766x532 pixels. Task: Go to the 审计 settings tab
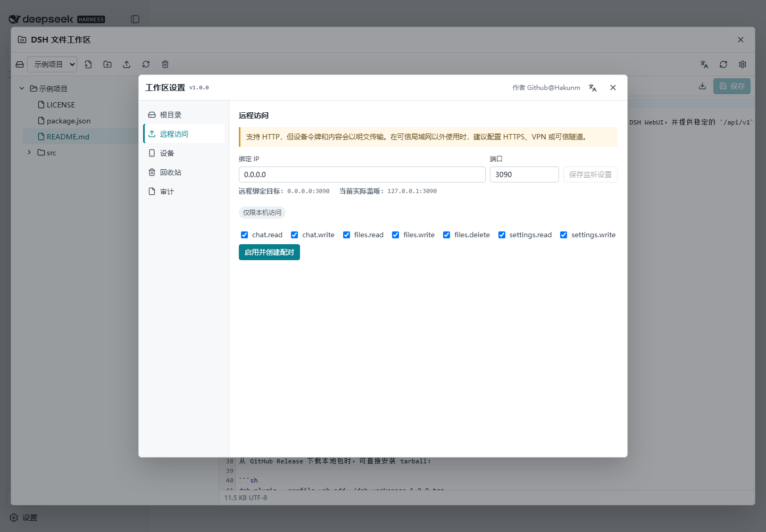coord(184,192)
